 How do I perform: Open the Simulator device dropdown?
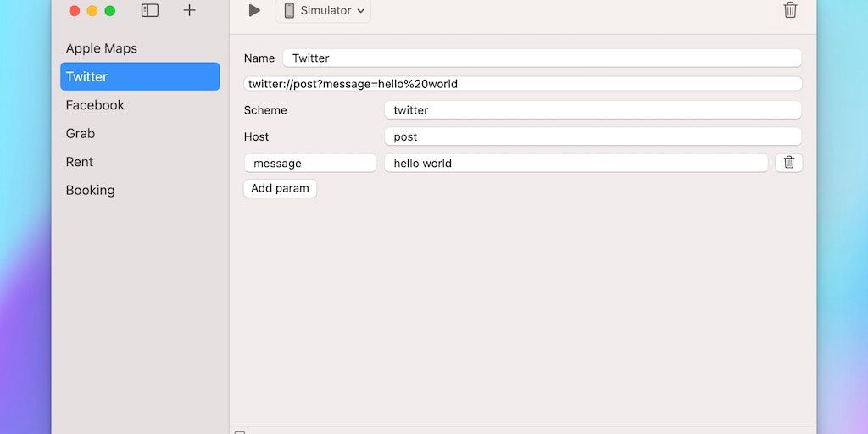(x=323, y=10)
